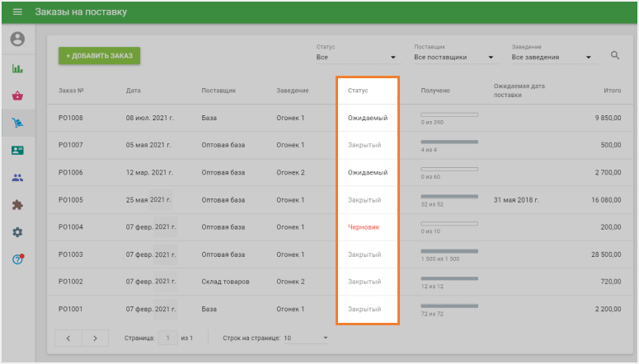Select the hand truck supply icon
The height and width of the screenshot is (364, 639).
coord(17,124)
